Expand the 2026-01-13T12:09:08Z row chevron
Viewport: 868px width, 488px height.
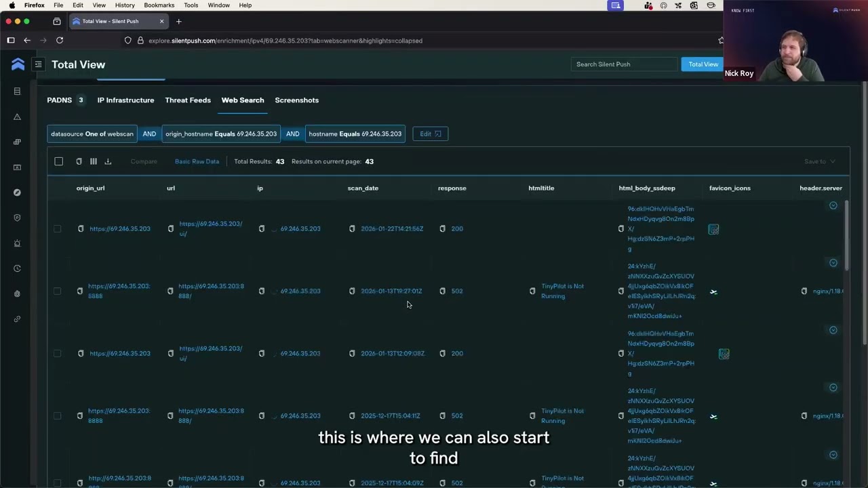[x=833, y=330]
